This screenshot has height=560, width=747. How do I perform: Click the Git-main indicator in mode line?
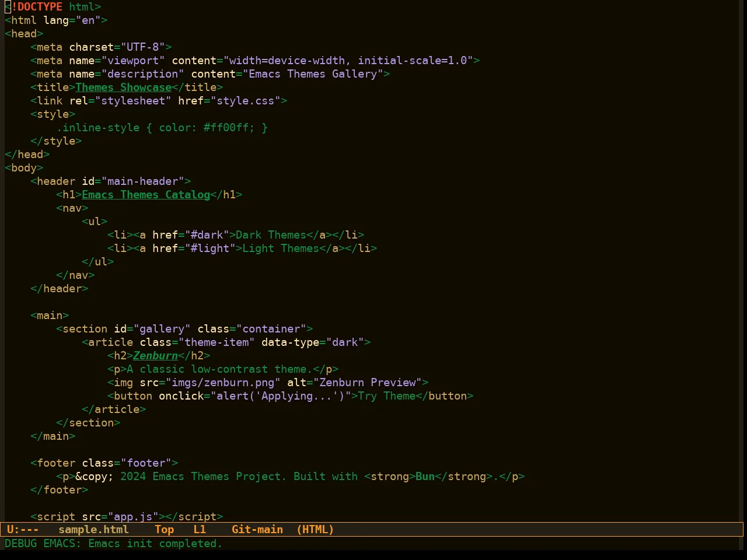pyautogui.click(x=257, y=530)
